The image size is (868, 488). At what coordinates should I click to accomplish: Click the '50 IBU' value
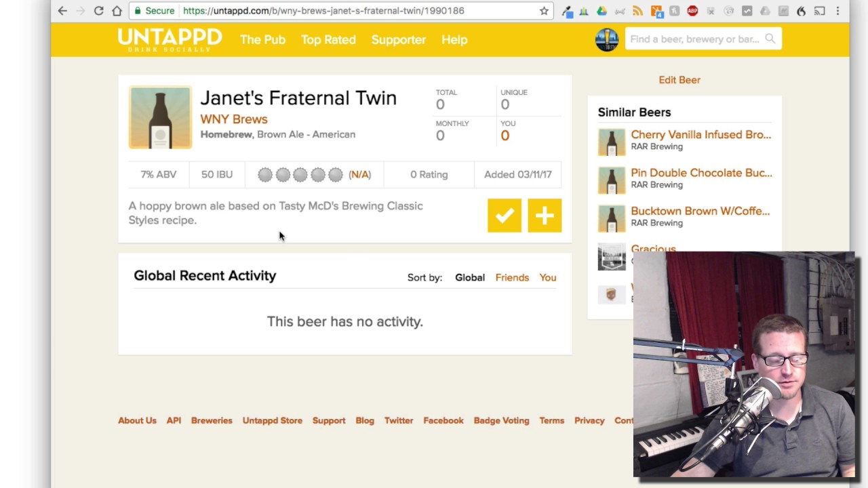point(217,174)
